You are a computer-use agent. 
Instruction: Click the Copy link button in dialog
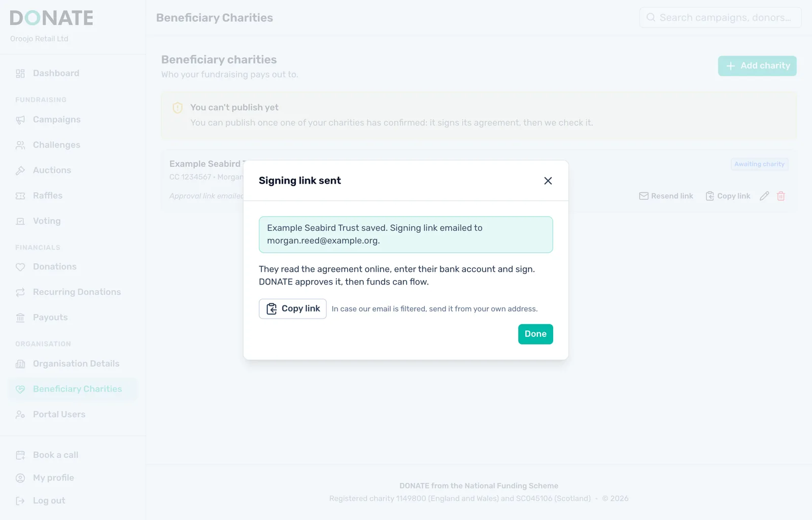(x=293, y=308)
